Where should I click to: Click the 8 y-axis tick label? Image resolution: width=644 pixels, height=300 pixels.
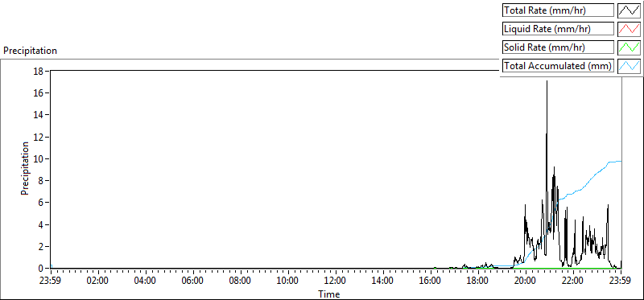pos(40,181)
